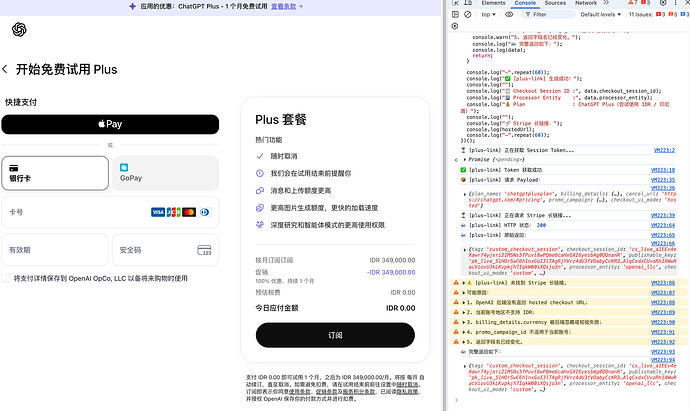
Task: Open source link VM223:64
Action: coord(663,225)
